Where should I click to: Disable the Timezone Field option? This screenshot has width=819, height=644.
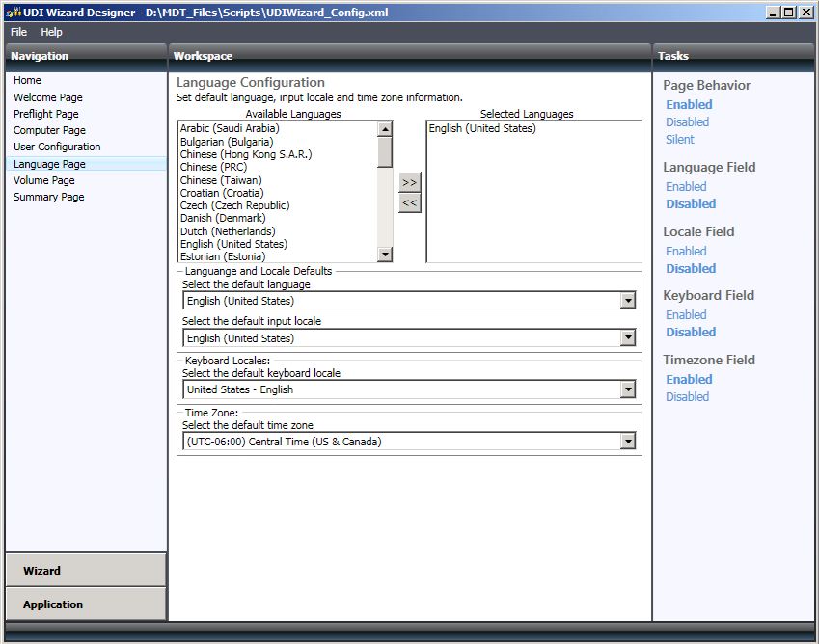click(687, 396)
